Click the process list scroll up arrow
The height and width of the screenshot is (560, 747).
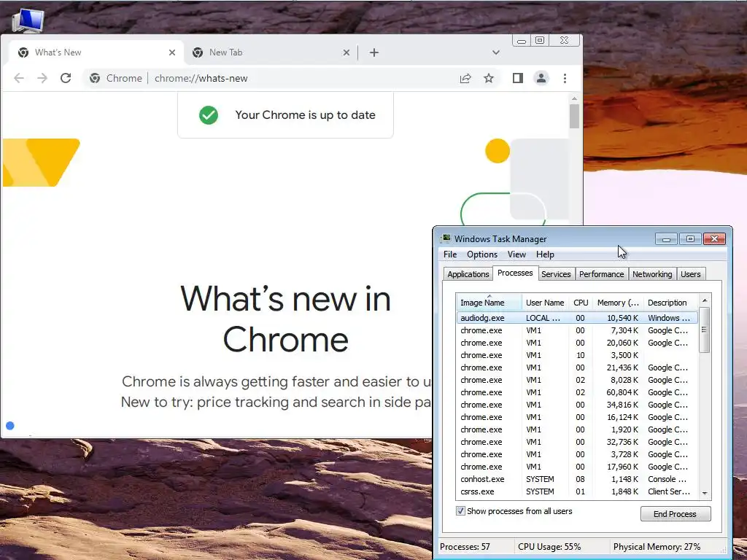coord(705,300)
